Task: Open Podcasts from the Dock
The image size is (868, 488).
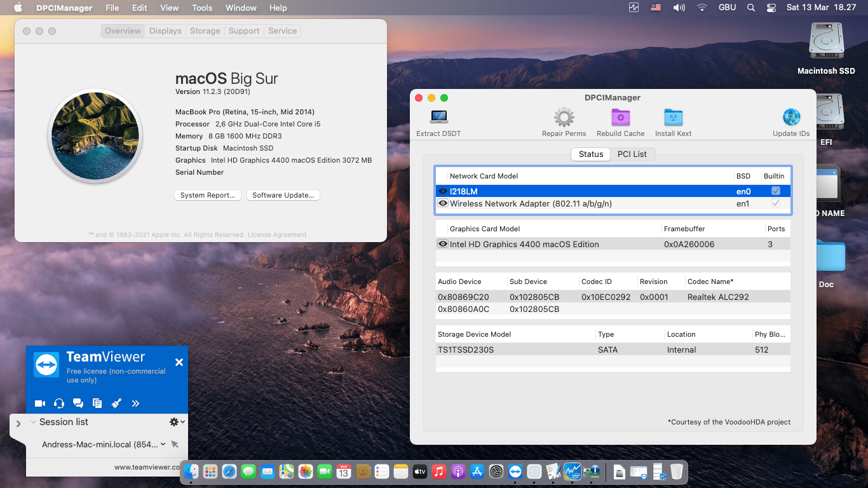Action: (458, 471)
